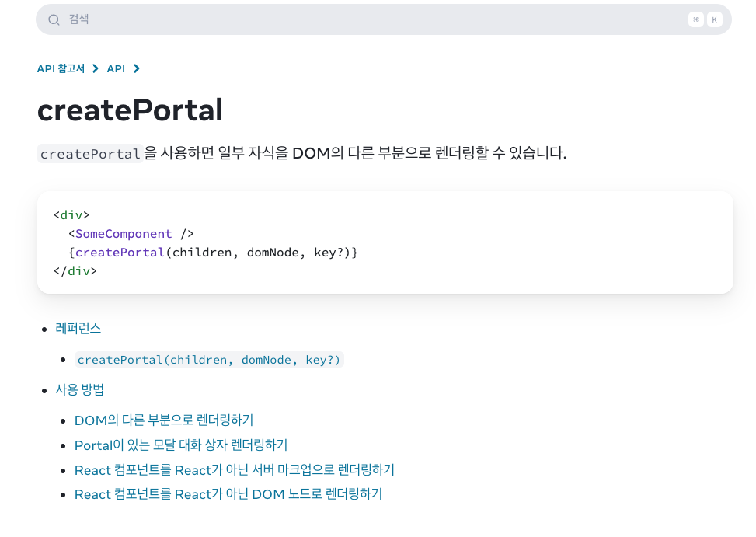The image size is (756, 537).
Task: Click the magnifying glass search icon
Action: [54, 19]
